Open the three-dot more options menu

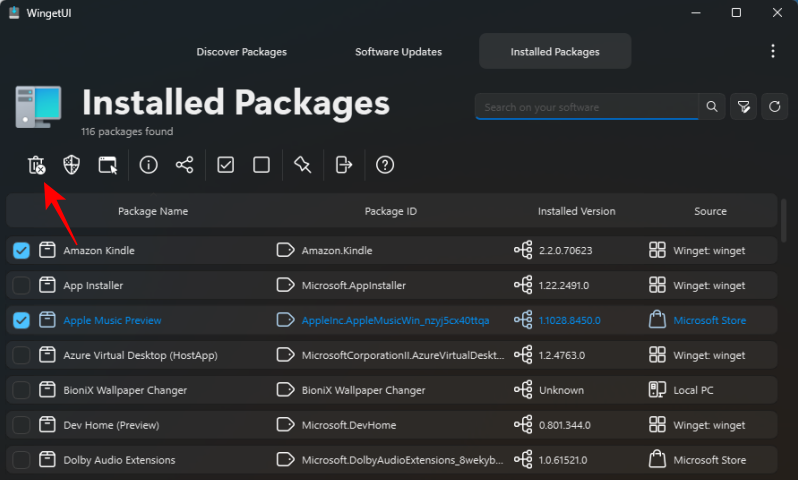tap(772, 51)
